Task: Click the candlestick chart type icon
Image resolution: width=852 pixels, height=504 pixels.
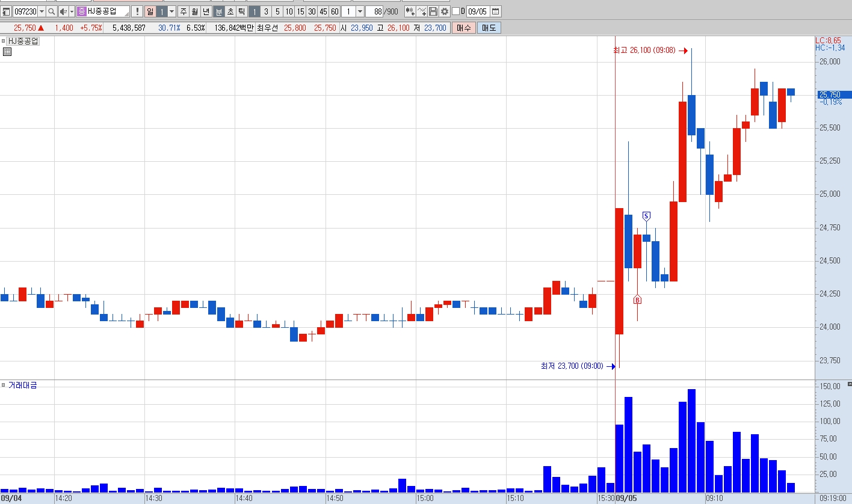Action: pyautogui.click(x=410, y=11)
